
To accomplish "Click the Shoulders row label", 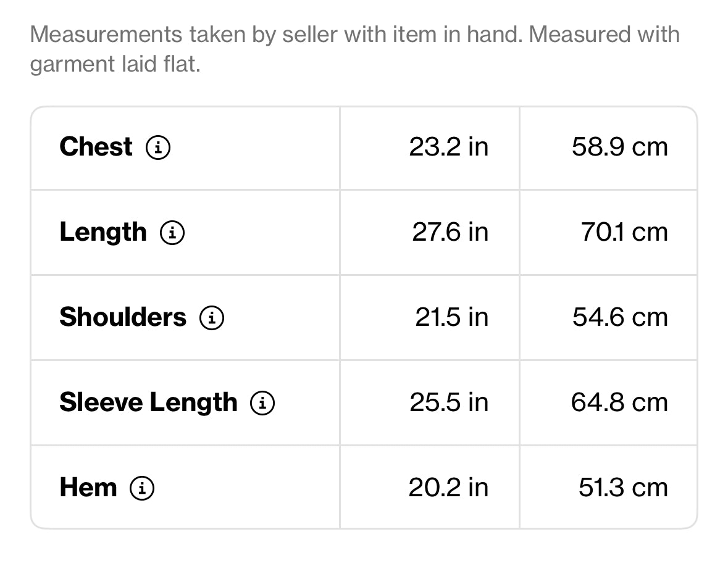I will [x=123, y=317].
